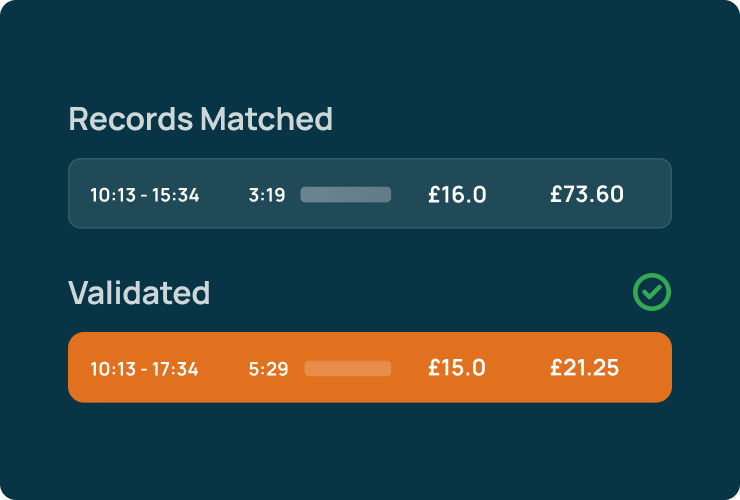The image size is (740, 500).
Task: Click the word Matched in the title
Action: (267, 119)
